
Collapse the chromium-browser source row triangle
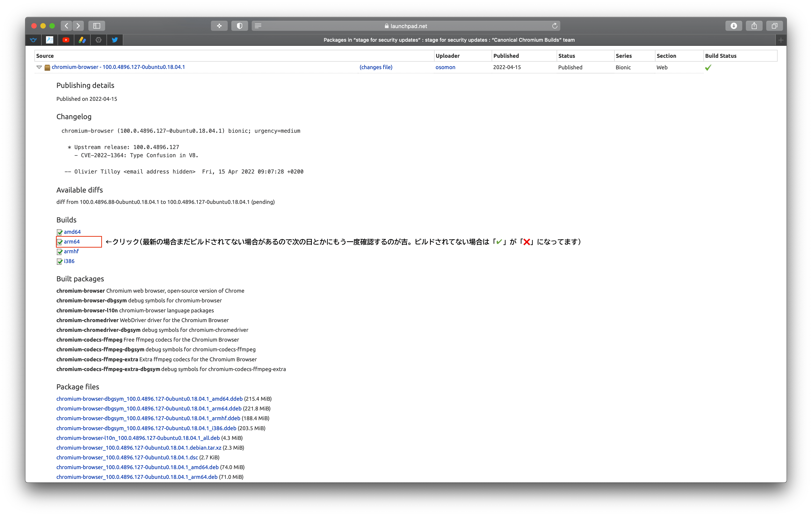pos(39,67)
